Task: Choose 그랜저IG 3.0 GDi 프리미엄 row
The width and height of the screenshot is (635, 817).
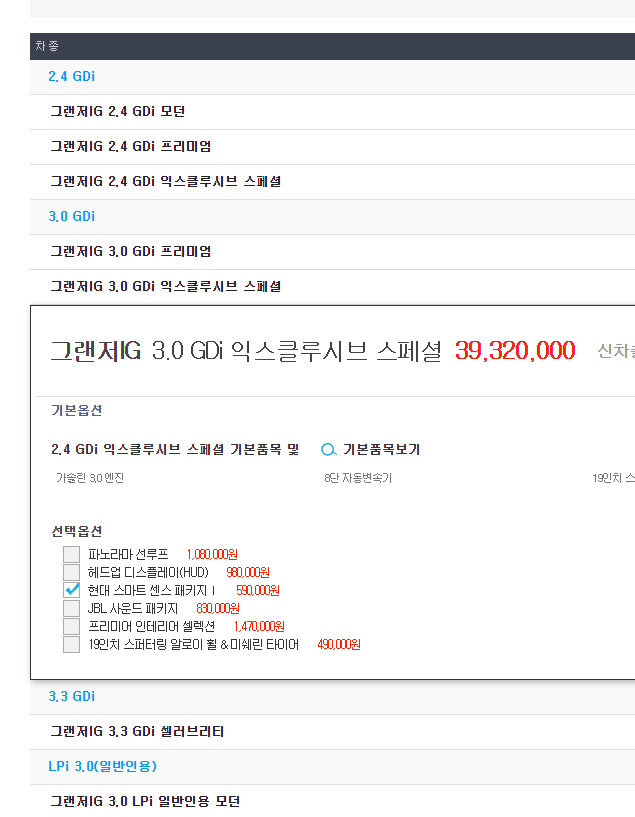Action: point(332,252)
